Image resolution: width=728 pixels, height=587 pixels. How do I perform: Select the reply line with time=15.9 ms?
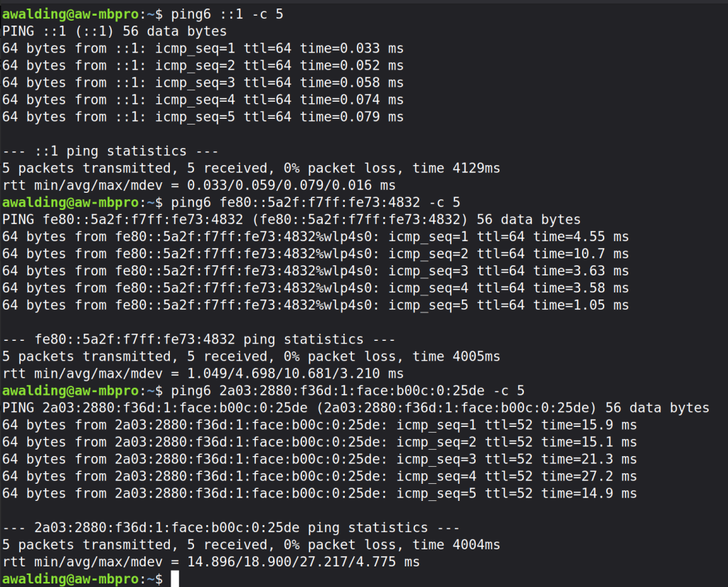point(319,425)
